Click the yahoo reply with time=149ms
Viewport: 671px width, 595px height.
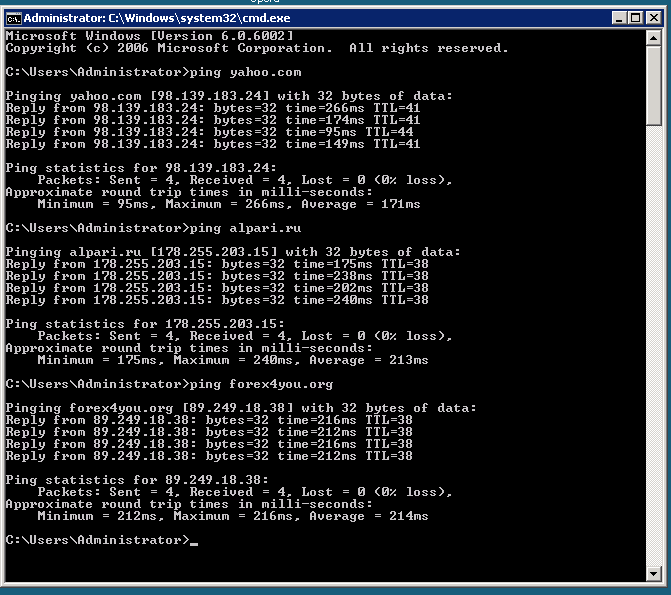click(x=213, y=144)
